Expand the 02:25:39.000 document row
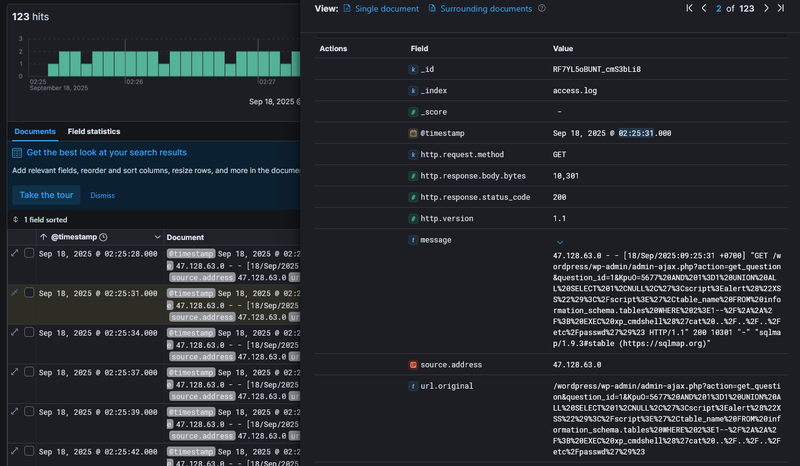The width and height of the screenshot is (800, 466). coord(15,411)
